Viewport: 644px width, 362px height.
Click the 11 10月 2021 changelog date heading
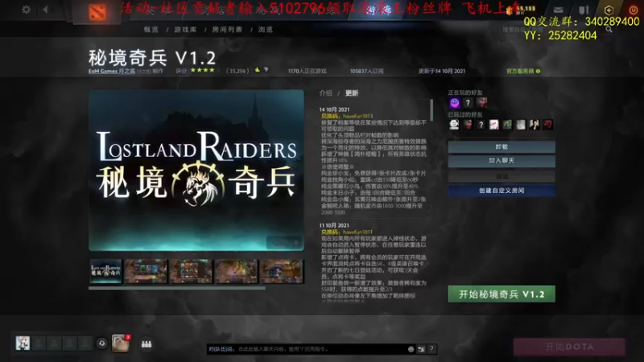[x=334, y=225]
